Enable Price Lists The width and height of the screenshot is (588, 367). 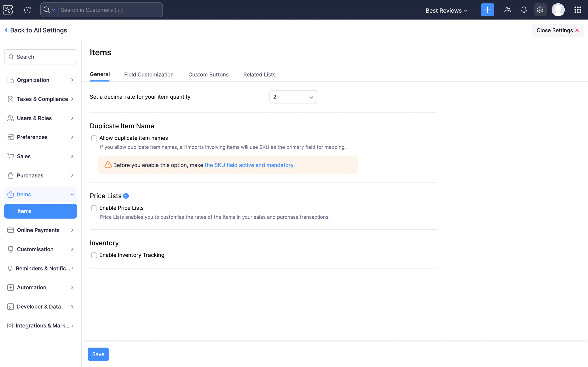point(94,208)
